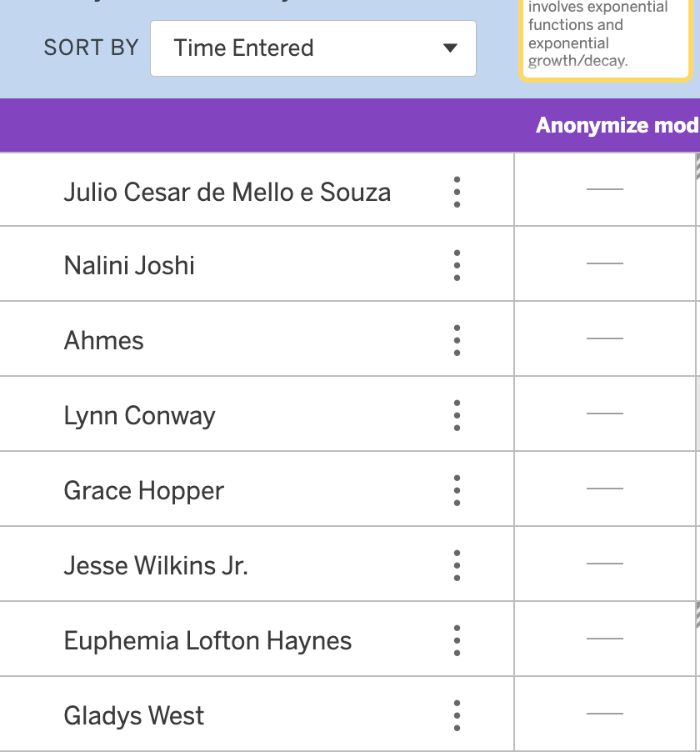The width and height of the screenshot is (700, 752).
Task: Click the Sort By dropdown arrow
Action: [450, 48]
